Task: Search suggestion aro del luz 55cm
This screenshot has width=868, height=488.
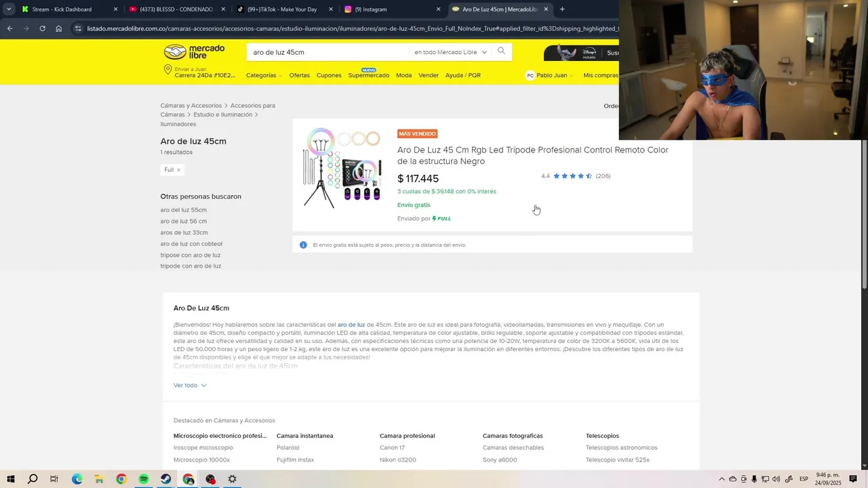Action: [184, 210]
